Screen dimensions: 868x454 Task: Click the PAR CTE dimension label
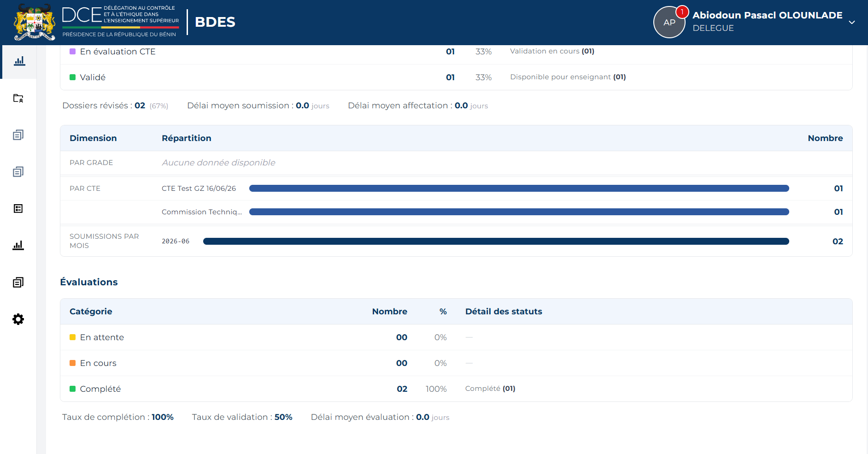click(85, 189)
